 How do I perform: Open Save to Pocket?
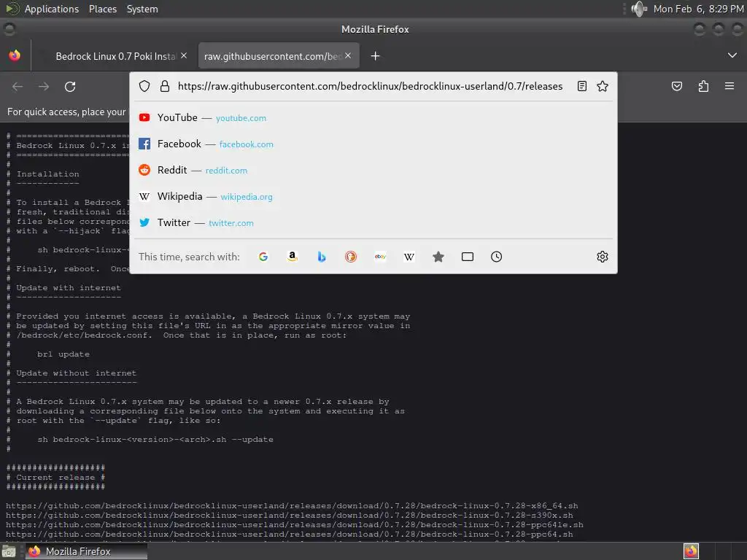tap(677, 86)
